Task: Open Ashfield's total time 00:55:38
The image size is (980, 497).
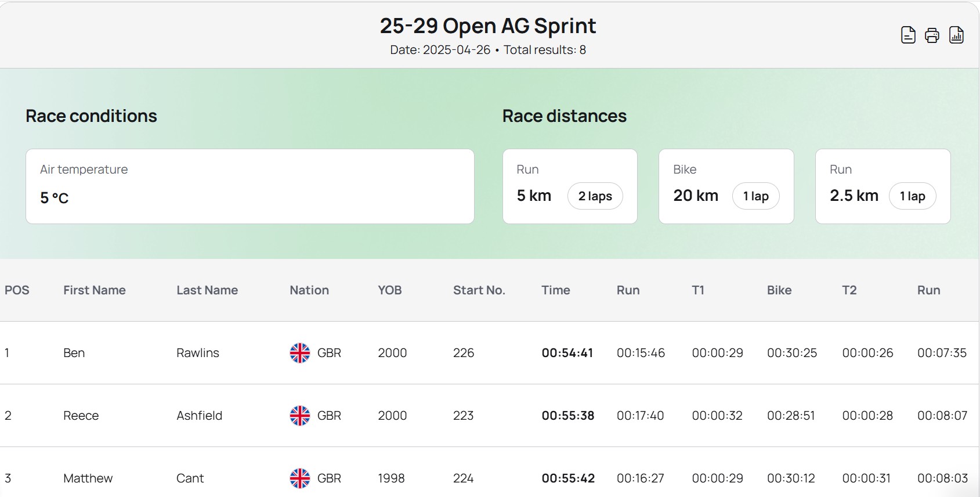Action: (x=567, y=416)
